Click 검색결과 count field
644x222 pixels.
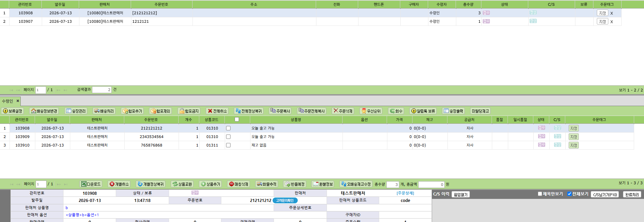point(102,90)
